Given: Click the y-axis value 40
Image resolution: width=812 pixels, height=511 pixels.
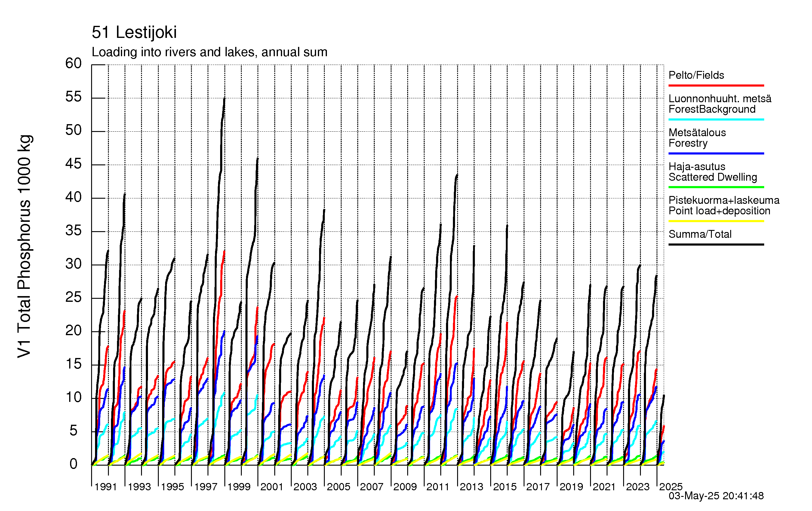Looking at the screenshot, I should pos(73,197).
